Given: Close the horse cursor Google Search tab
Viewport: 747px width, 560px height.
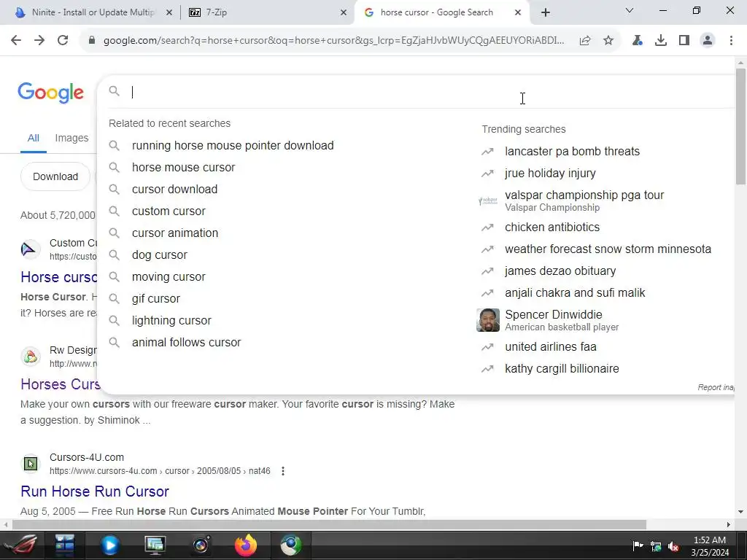Looking at the screenshot, I should point(518,12).
